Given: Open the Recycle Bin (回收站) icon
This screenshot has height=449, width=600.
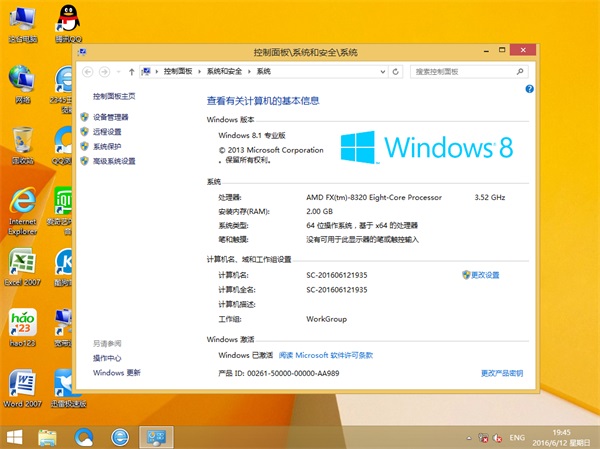Looking at the screenshot, I should tap(21, 142).
